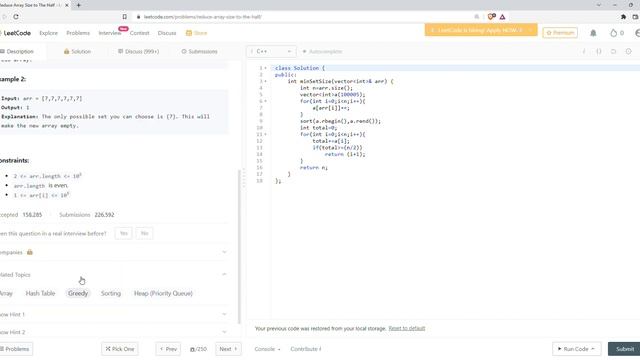Screen dimensions: 640x360
Task: Open Explore in the top navigation
Action: (x=49, y=33)
